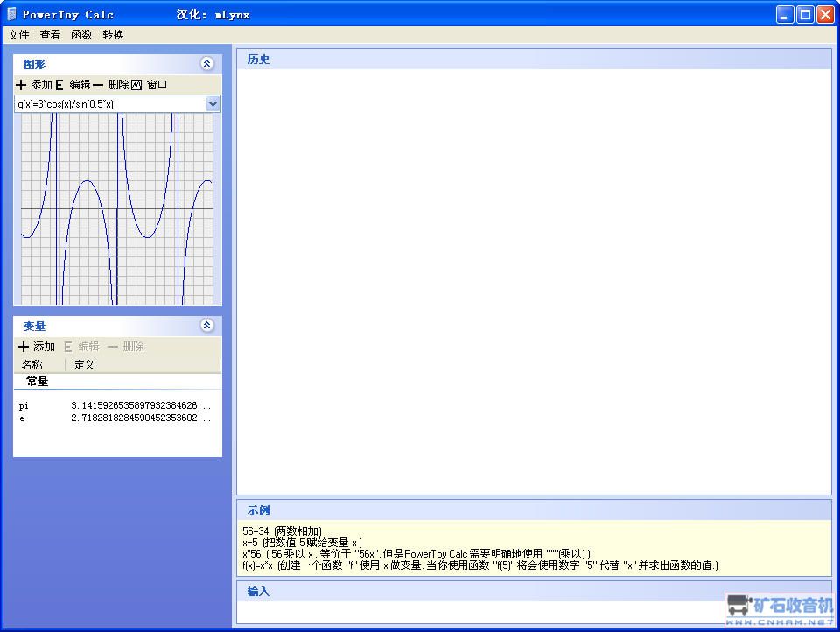Click the 示例 panel header
The height and width of the screenshot is (632, 840).
pos(534,509)
